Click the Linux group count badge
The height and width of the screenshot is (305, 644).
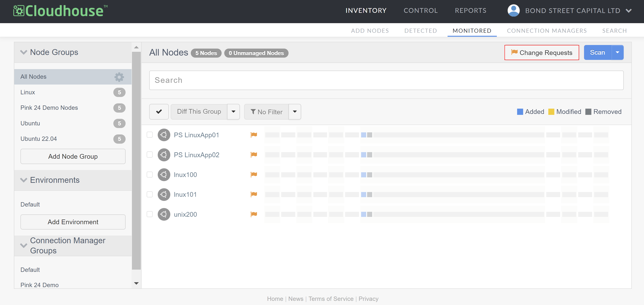(x=119, y=92)
